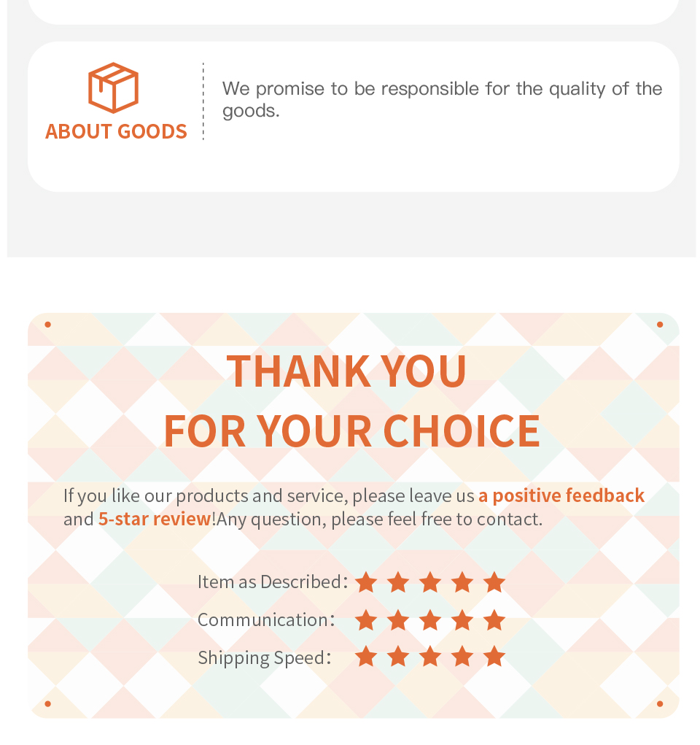Click the fourth Item as Described star
Image resolution: width=700 pixels, height=745 pixels.
462,582
